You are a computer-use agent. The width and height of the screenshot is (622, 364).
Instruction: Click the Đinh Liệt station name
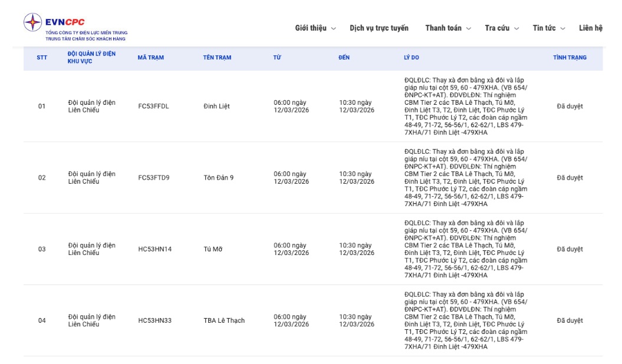216,107
